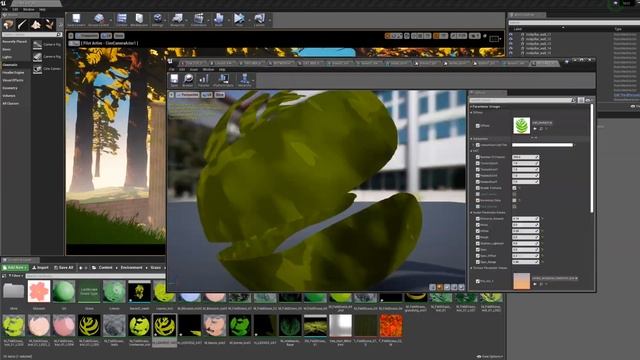Select Landscape mode in the Modes panel
The image size is (640, 360).
click(36, 25)
